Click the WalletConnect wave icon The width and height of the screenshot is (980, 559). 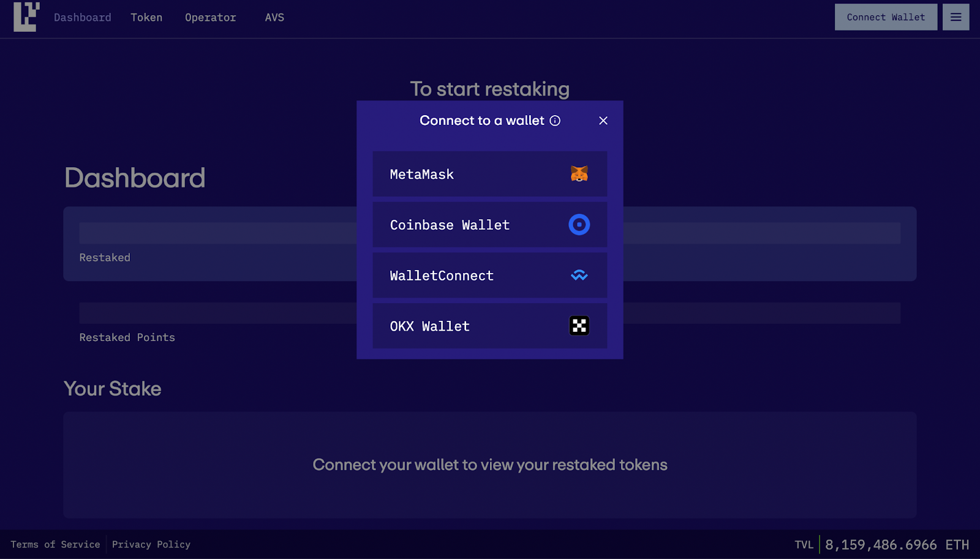coord(579,276)
